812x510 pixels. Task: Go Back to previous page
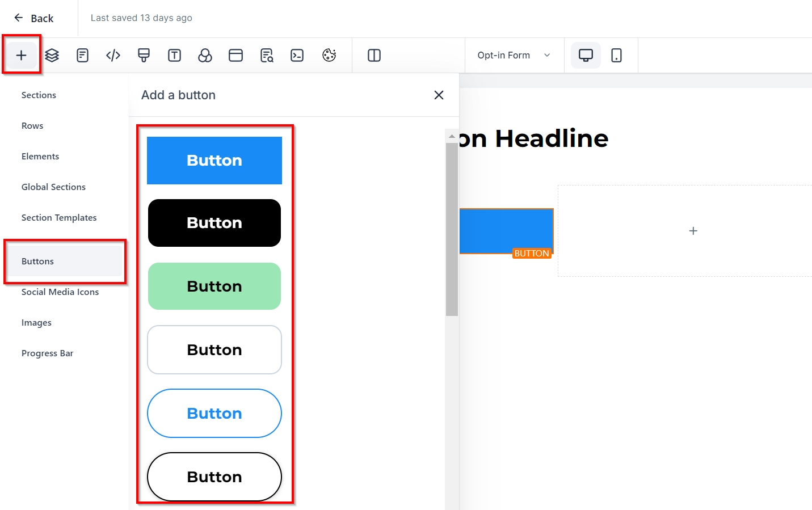(34, 18)
